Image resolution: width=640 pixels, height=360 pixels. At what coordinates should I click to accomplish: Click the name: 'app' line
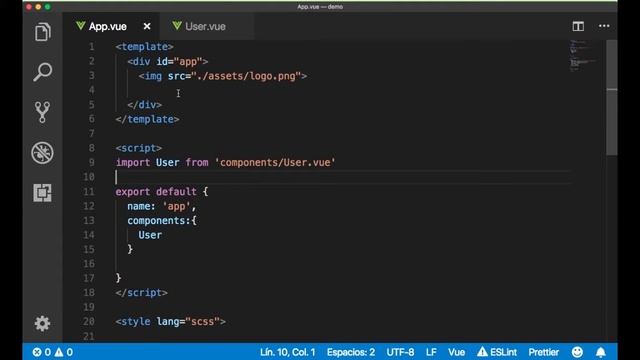pyautogui.click(x=162, y=206)
